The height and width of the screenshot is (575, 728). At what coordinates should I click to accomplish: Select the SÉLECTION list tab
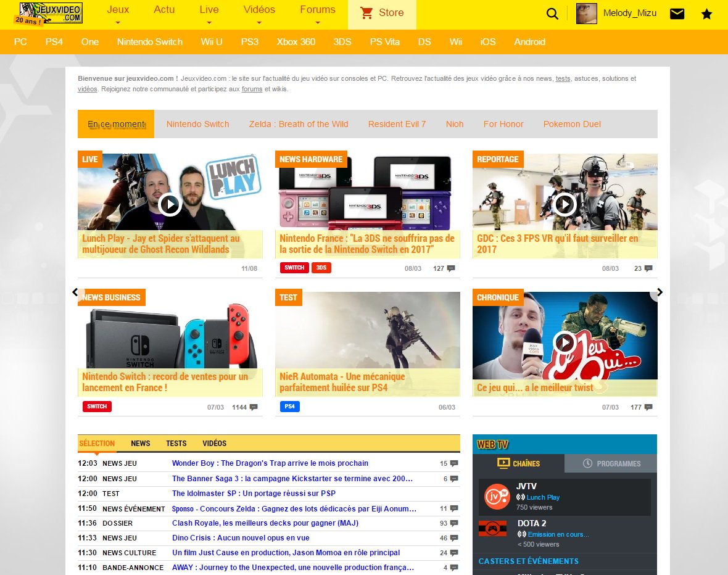[x=97, y=443]
